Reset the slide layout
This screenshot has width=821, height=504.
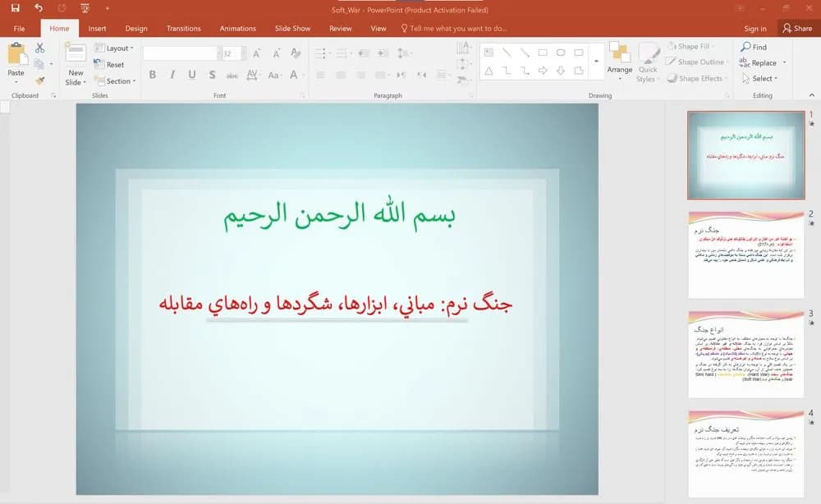click(109, 64)
